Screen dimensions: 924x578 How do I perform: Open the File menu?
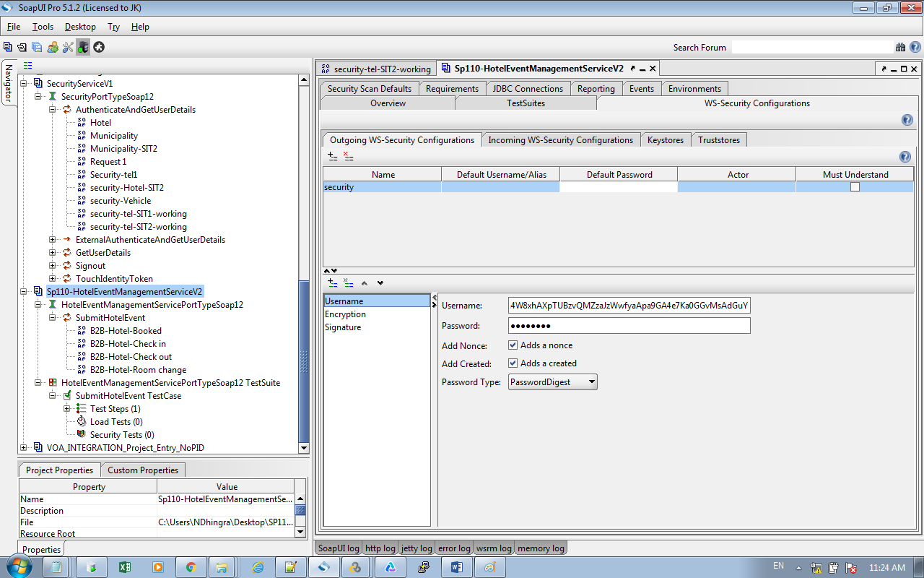pyautogui.click(x=14, y=27)
